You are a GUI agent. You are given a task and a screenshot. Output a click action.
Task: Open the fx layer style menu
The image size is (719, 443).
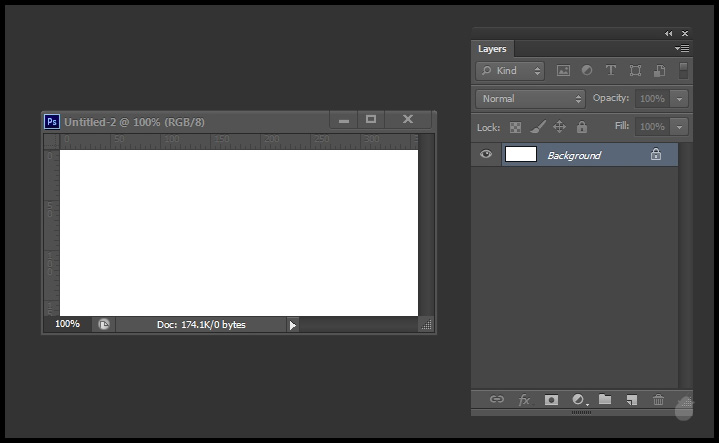pos(524,400)
